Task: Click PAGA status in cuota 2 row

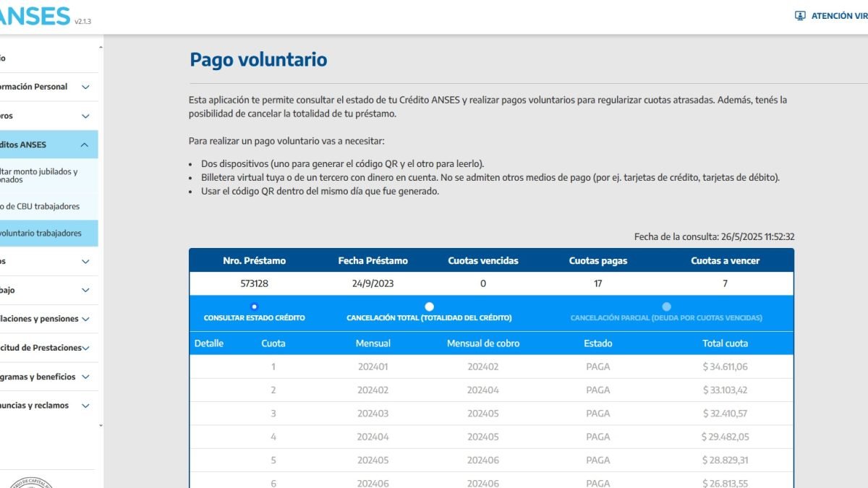Action: tap(598, 390)
